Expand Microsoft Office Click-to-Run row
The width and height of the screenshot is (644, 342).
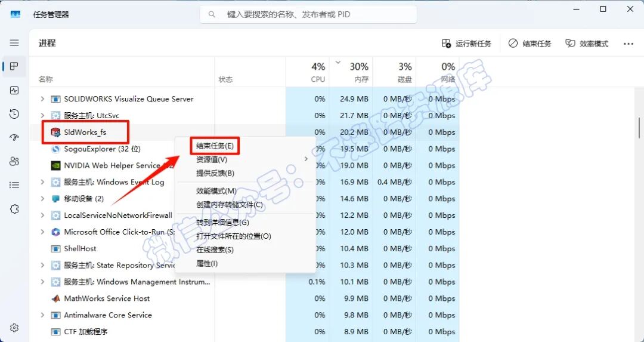(42, 232)
